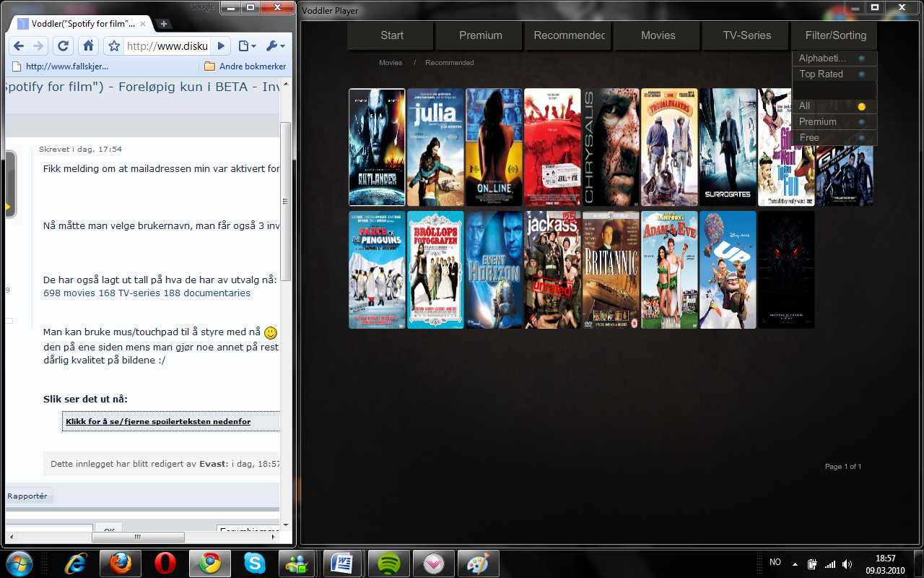Collapse the Filter/Sorting menu
The width and height of the screenshot is (924, 578).
tap(835, 35)
